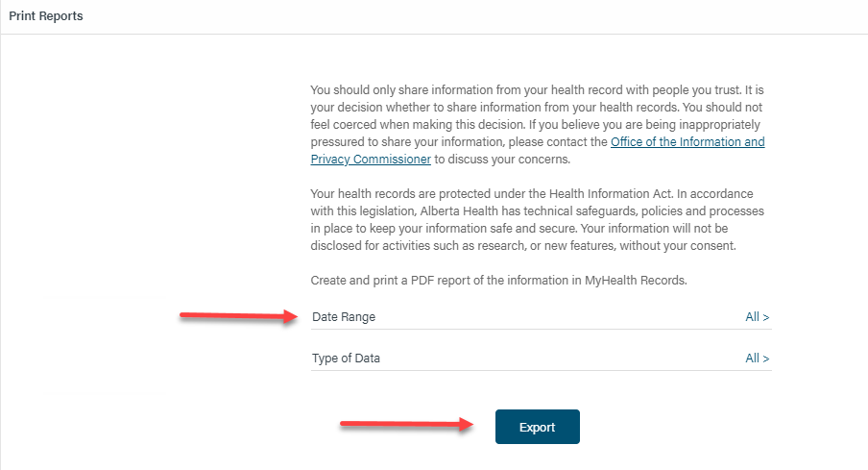Click the 'Privacy Commissioner' link text
Viewport: 868px width, 470px height.
pyautogui.click(x=371, y=160)
